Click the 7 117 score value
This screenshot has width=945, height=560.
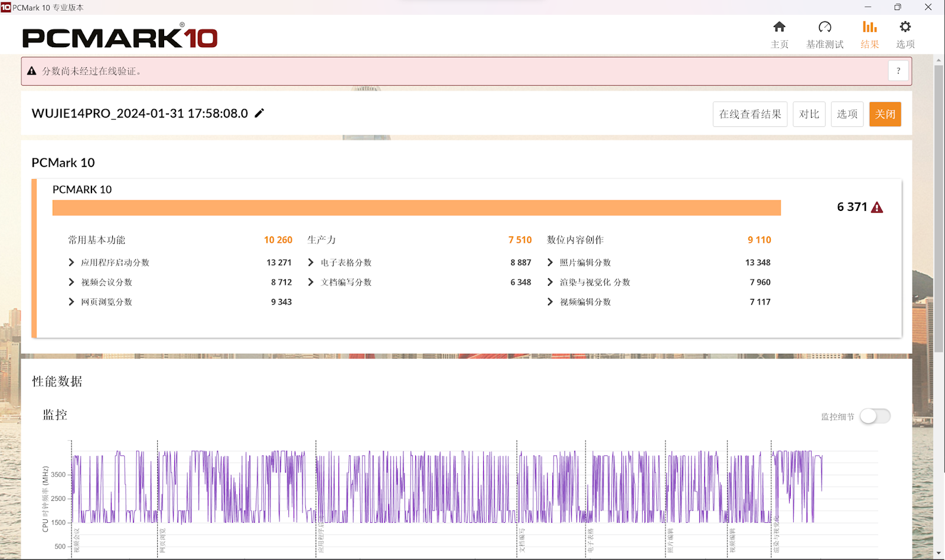coord(760,302)
